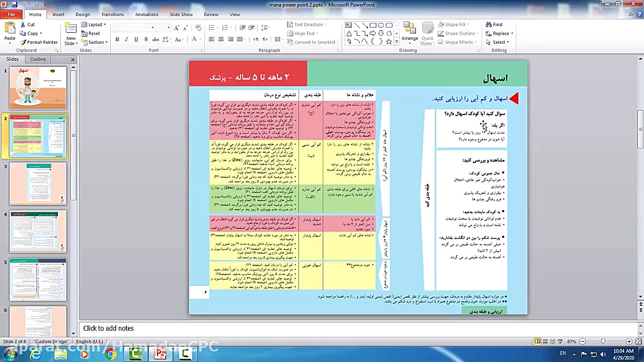Screen dimensions: 644x362
Task: Click the Justify alignment icon
Action: (x=240, y=39)
